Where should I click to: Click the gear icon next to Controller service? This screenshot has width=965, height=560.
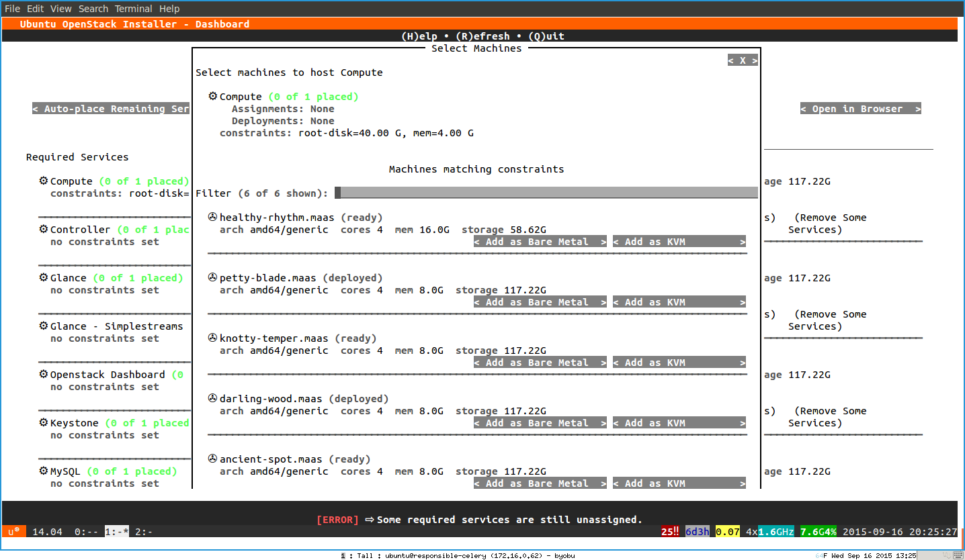pyautogui.click(x=44, y=230)
